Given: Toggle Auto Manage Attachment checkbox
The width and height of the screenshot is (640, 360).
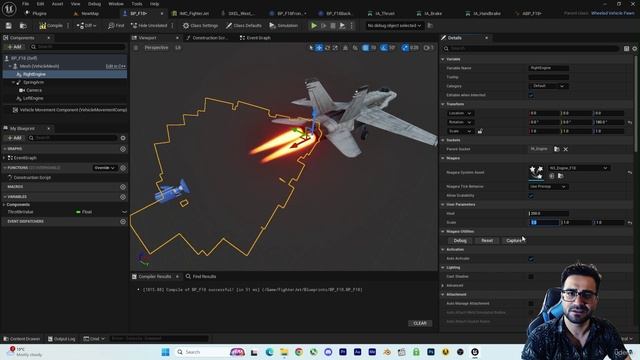Looking at the screenshot, I should click(x=531, y=303).
